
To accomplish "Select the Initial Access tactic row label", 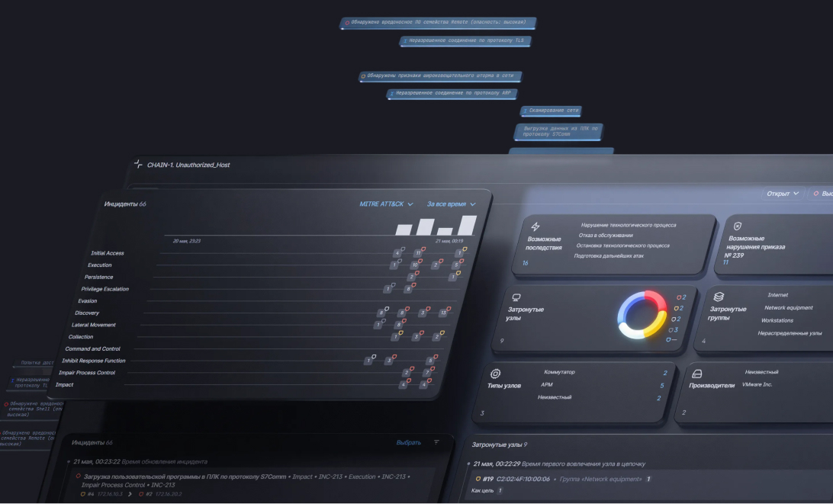I will point(108,253).
